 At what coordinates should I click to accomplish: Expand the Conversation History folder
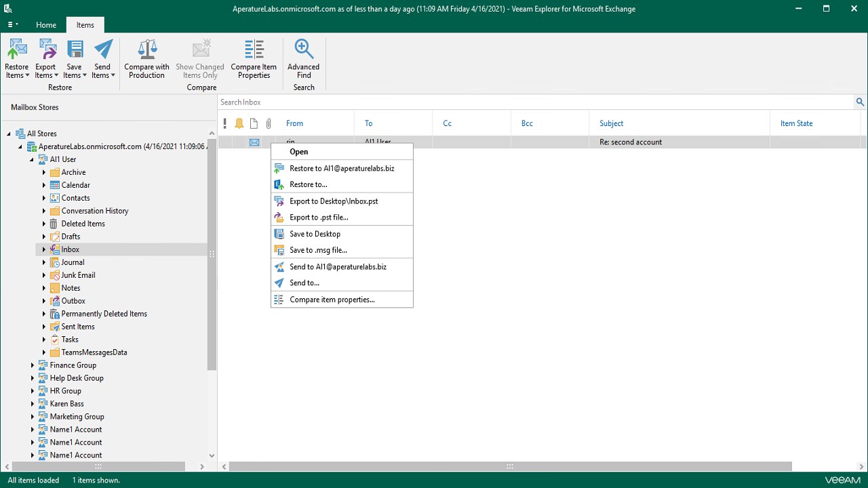(x=44, y=211)
